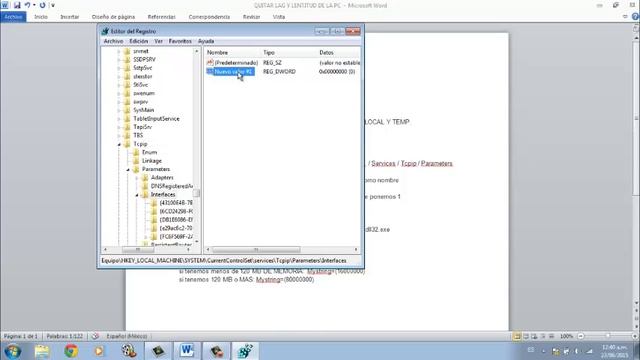The height and width of the screenshot is (360, 640).
Task: Collapse the Tcpip key arrow
Action: [x=119, y=144]
